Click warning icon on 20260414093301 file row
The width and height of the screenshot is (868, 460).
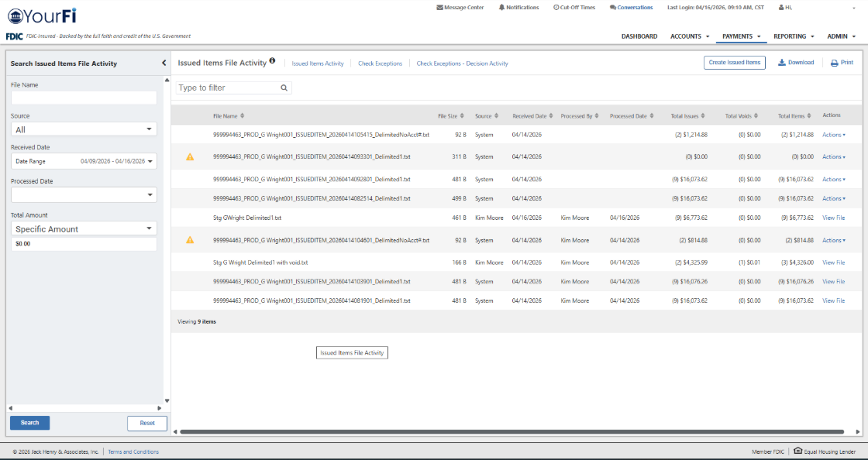tap(190, 157)
